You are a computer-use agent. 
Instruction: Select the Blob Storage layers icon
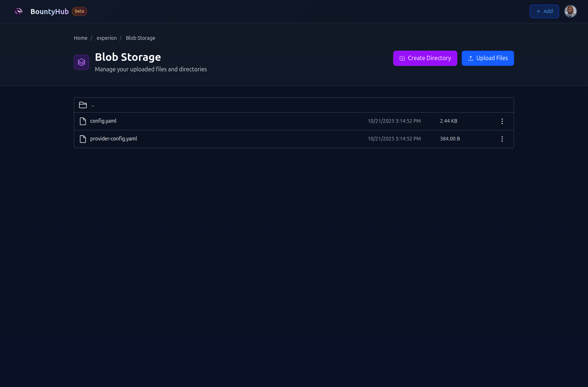81,62
